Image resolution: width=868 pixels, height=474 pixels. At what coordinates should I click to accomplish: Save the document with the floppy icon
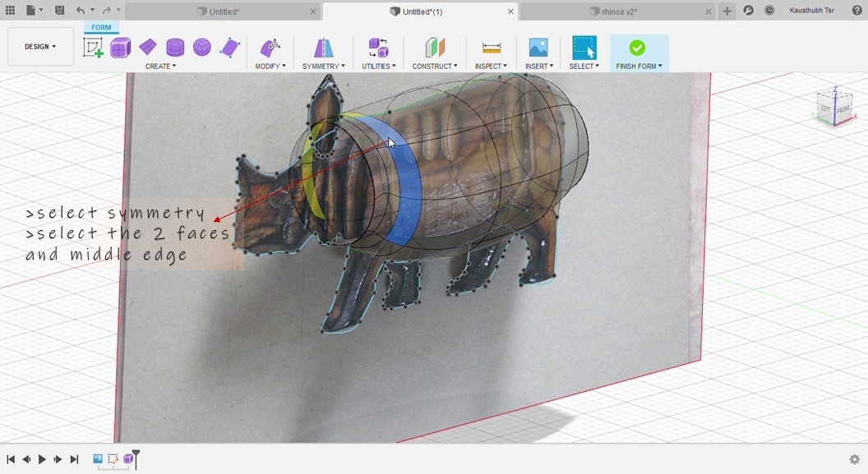coord(59,10)
